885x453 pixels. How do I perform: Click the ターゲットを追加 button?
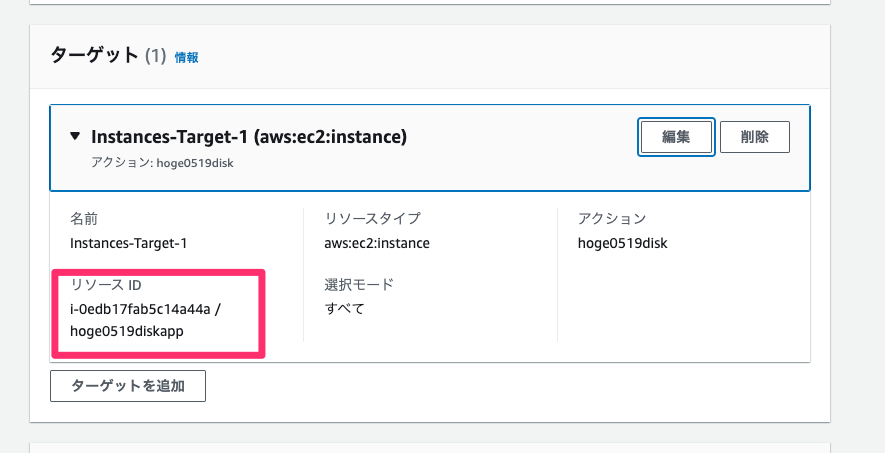point(128,386)
